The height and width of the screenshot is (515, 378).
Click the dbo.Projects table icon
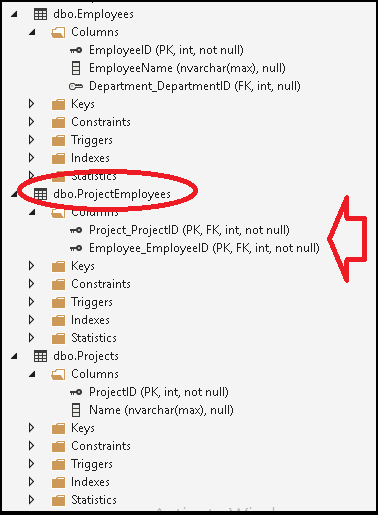(x=41, y=356)
